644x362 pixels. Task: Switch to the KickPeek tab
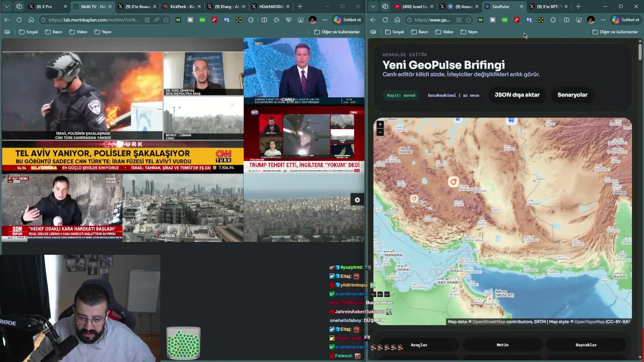(183, 7)
